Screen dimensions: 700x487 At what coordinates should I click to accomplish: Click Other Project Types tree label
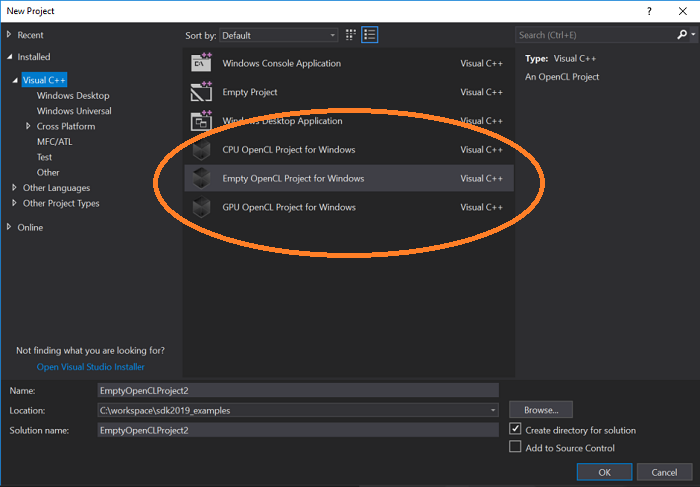[61, 203]
